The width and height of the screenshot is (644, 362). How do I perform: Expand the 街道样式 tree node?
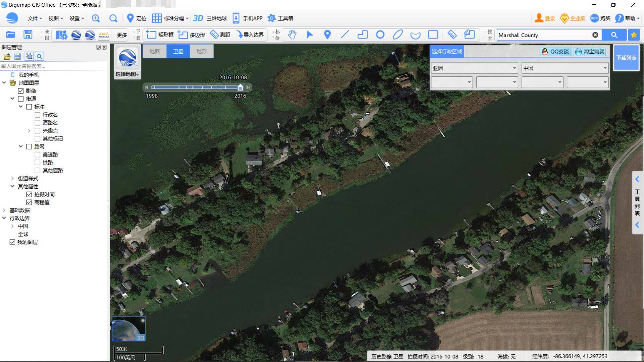click(12, 178)
